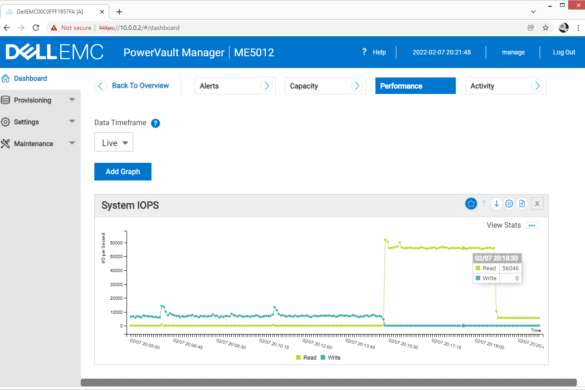
Task: Click the browser address bar URL
Action: click(x=139, y=28)
